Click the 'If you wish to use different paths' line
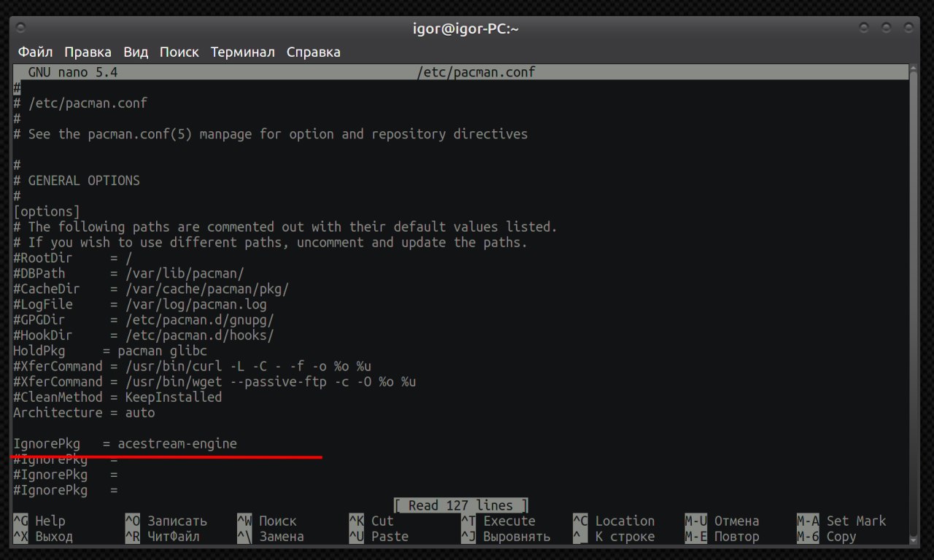 coord(271,242)
